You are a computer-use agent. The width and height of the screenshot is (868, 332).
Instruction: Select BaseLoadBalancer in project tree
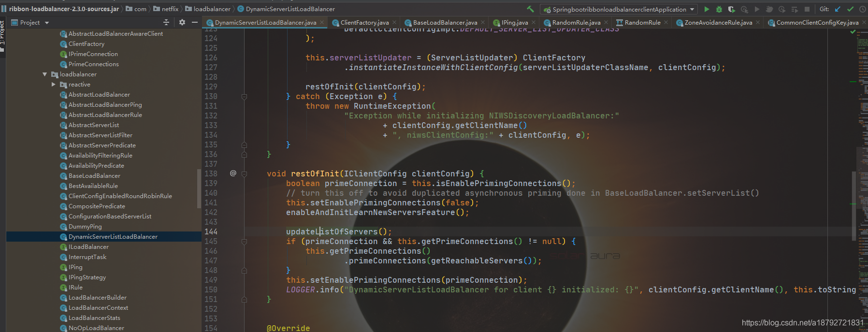(x=94, y=176)
